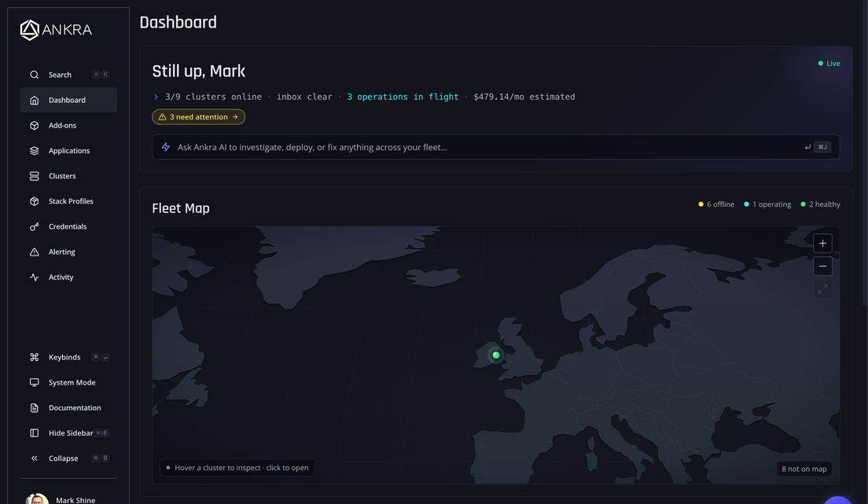Click the Clusters server icon
This screenshot has width=868, height=504.
click(x=35, y=175)
